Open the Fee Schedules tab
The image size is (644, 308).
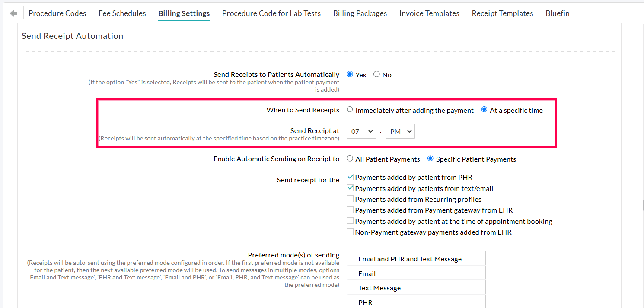coord(122,13)
